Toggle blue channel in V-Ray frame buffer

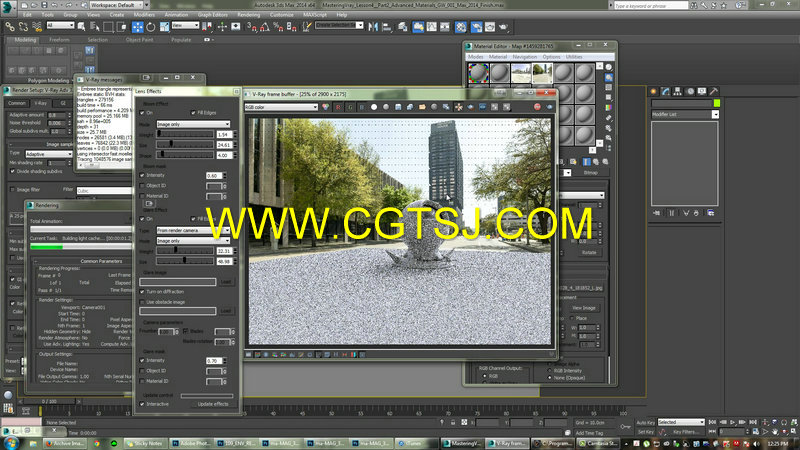pos(362,107)
